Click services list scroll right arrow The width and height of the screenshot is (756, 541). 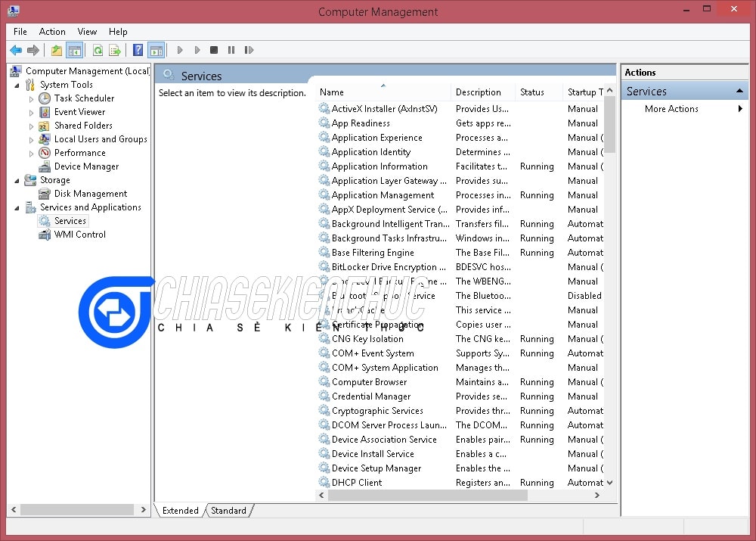click(597, 495)
